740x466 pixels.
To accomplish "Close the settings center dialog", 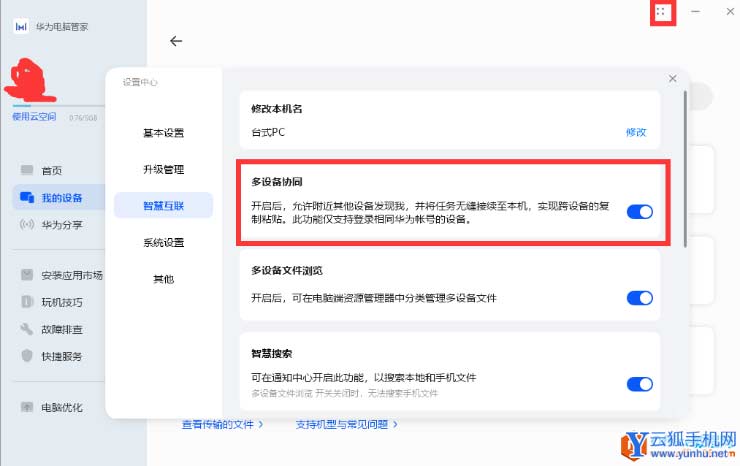I will click(673, 78).
